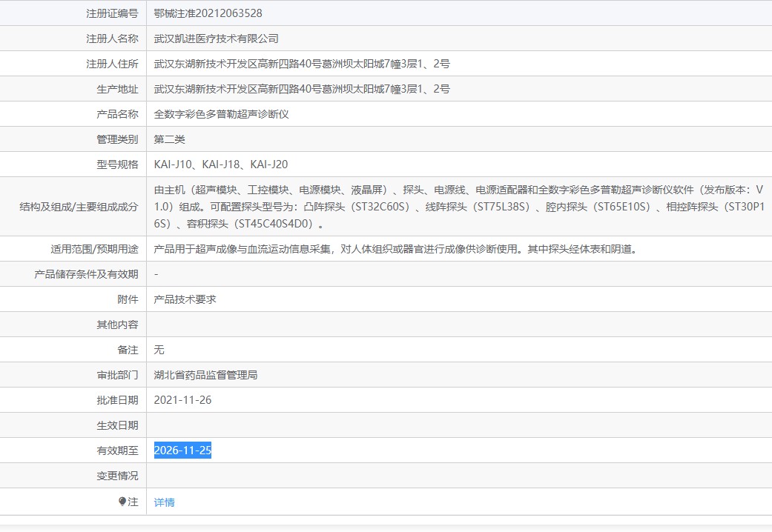Click model value KAI-J10、KAI-J18、KAI-J20
The image size is (772, 532).
click(x=220, y=164)
